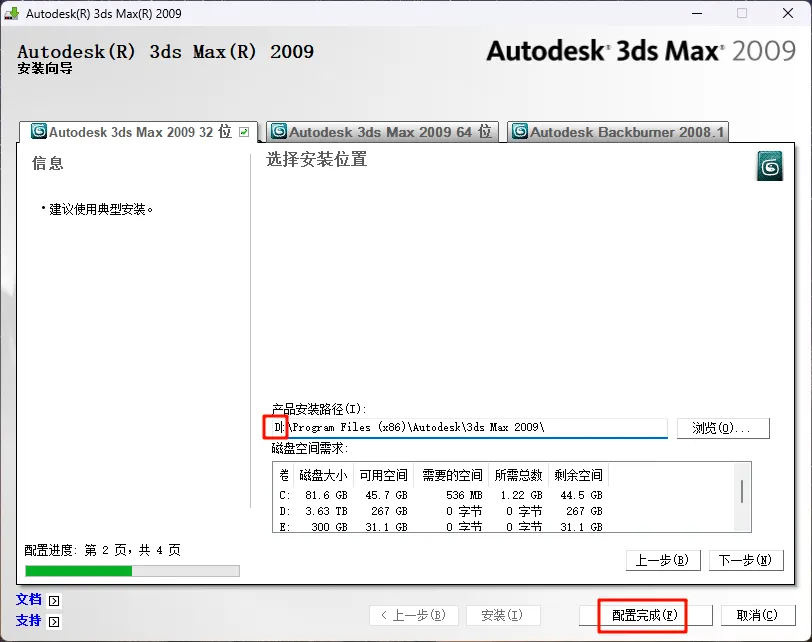Click the bottom greyed 上一步(B) button left of 安装
Image resolution: width=812 pixels, height=642 pixels.
pyautogui.click(x=414, y=615)
